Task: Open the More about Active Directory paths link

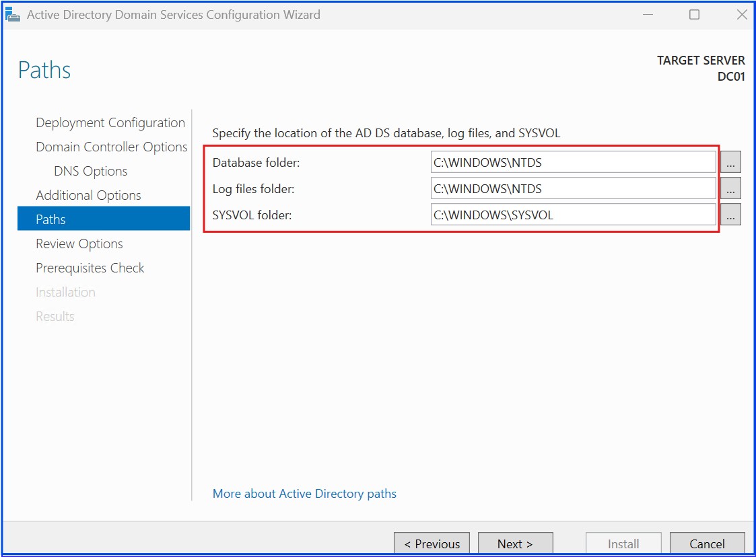Action: pos(304,493)
